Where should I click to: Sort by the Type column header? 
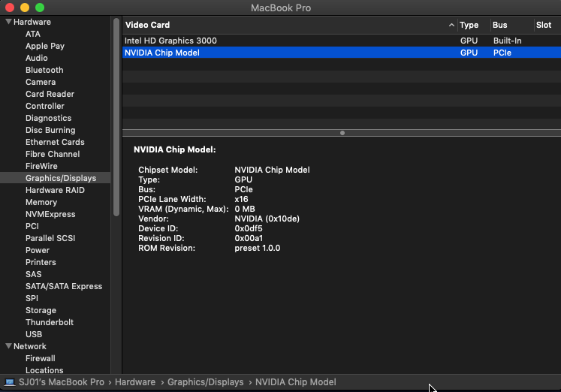click(x=469, y=25)
